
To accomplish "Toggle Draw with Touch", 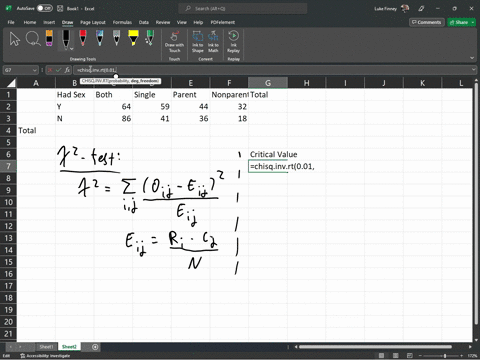I will (x=174, y=42).
